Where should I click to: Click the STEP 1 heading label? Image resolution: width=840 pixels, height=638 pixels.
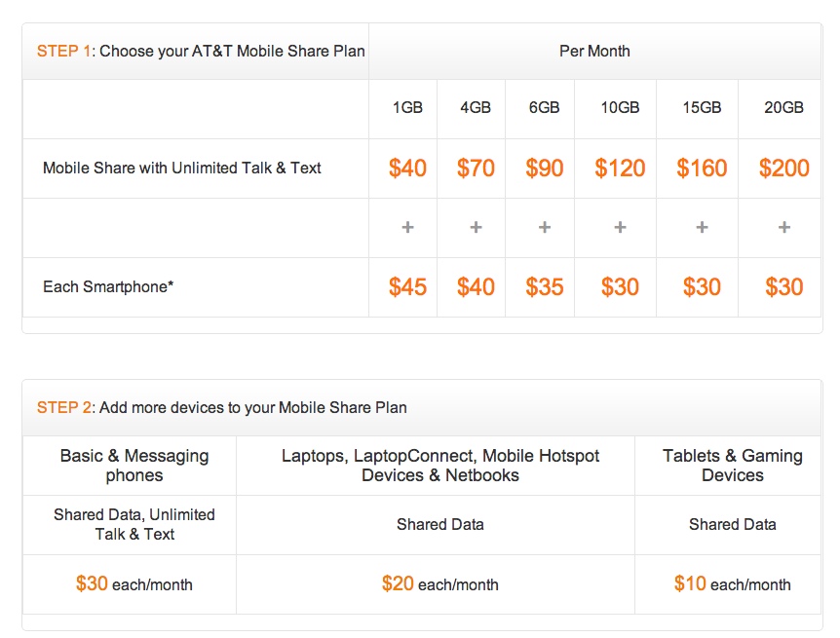coord(63,51)
